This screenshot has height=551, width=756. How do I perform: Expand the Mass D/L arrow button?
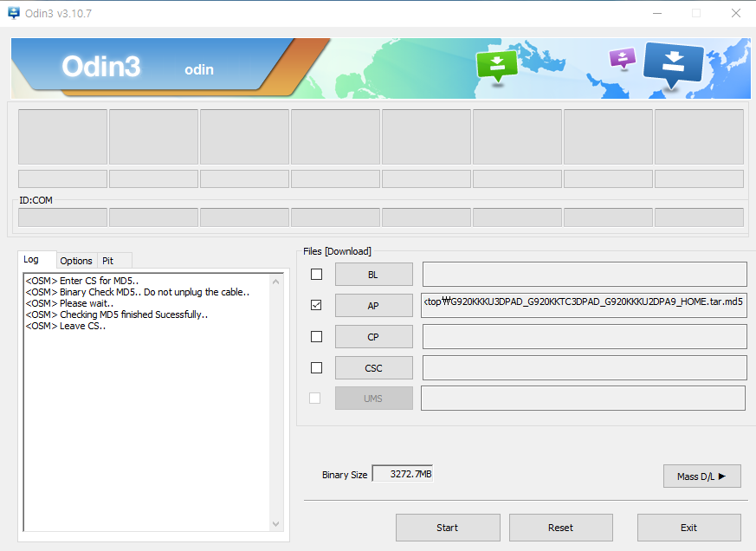coord(701,476)
